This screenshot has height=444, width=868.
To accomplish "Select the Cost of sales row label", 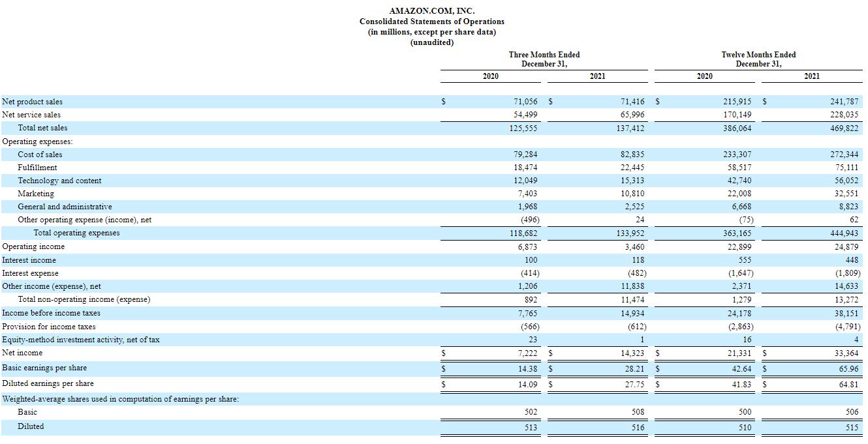I will pyautogui.click(x=40, y=155).
